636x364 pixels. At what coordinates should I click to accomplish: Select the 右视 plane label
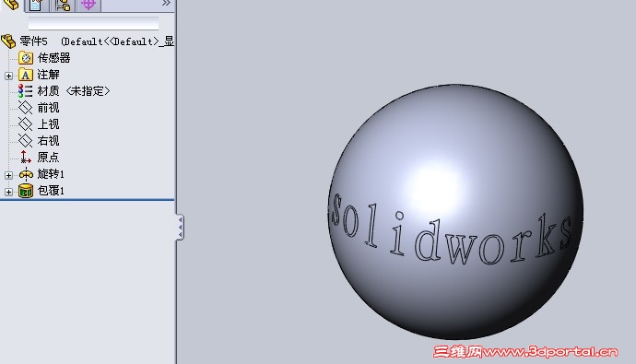click(x=48, y=141)
